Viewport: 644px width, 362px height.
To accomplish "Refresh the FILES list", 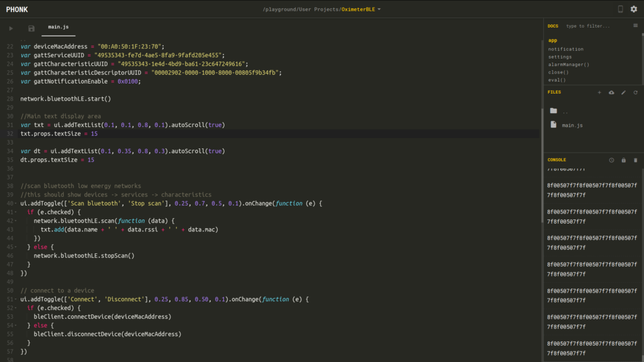I will 635,92.
